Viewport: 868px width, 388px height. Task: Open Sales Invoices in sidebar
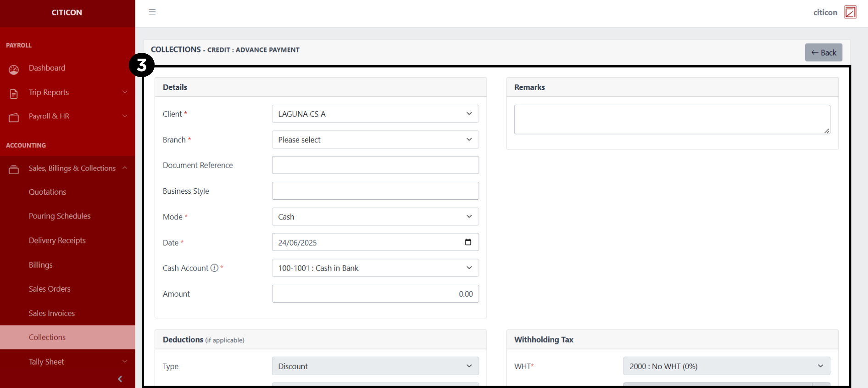(x=52, y=313)
